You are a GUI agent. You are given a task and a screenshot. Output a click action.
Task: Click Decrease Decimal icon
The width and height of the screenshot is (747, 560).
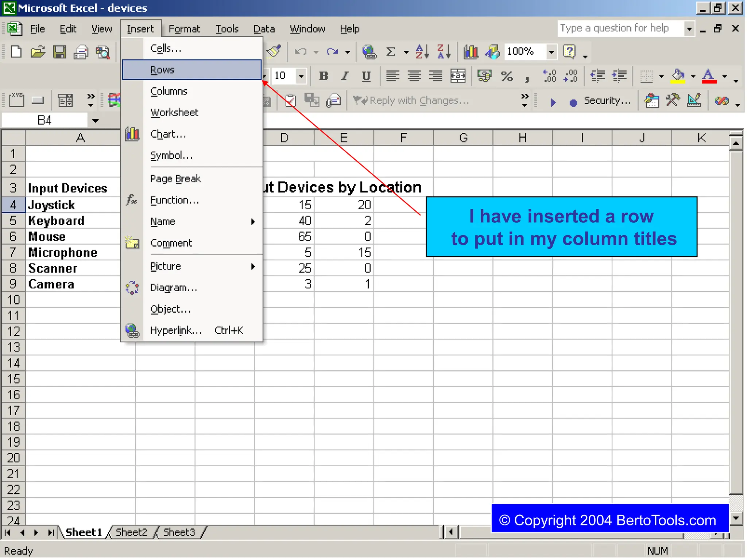click(570, 76)
